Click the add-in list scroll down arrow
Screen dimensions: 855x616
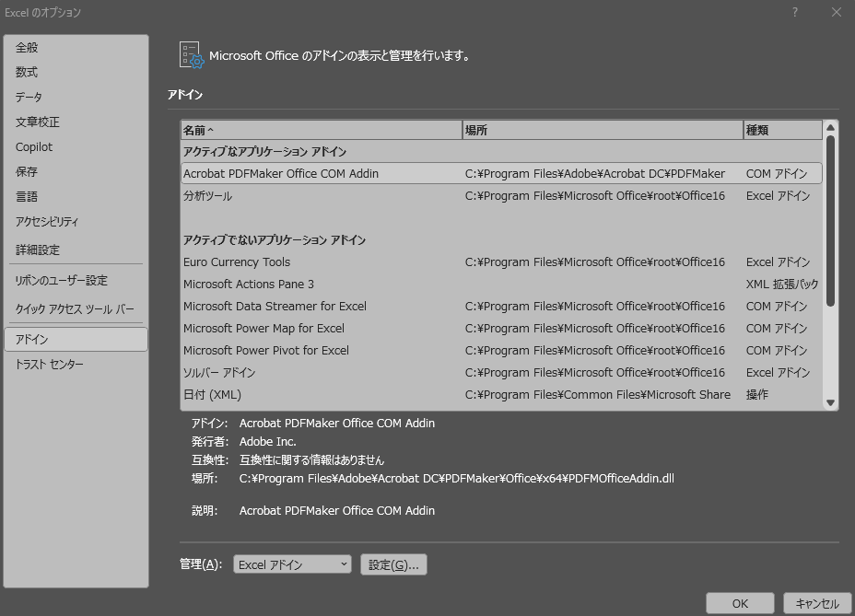[830, 403]
